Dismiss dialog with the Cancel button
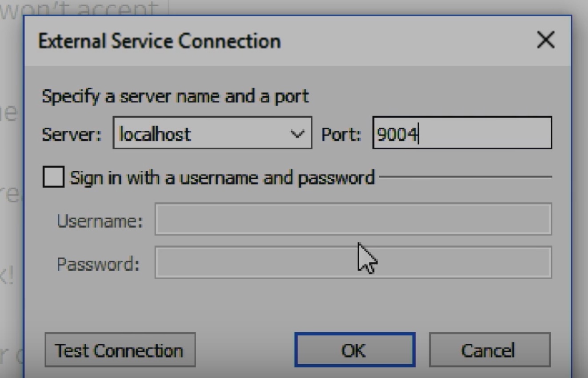Screen dimensions: 588x378 489,350
